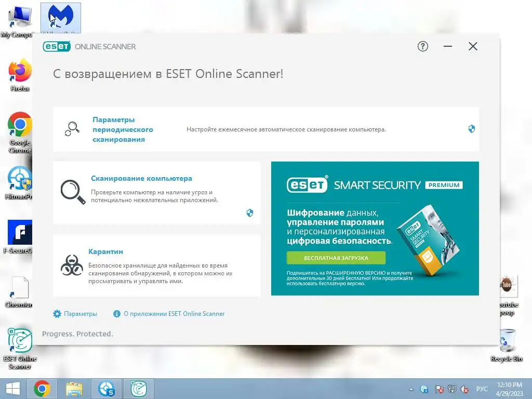Click the biohazard quarantine icon
The image size is (532, 399).
(x=72, y=265)
